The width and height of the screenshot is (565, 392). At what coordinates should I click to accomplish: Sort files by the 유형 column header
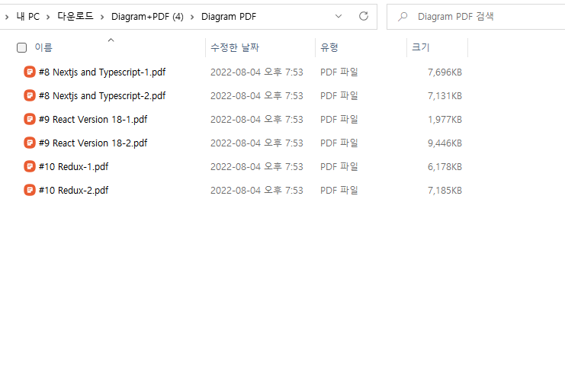pos(329,47)
